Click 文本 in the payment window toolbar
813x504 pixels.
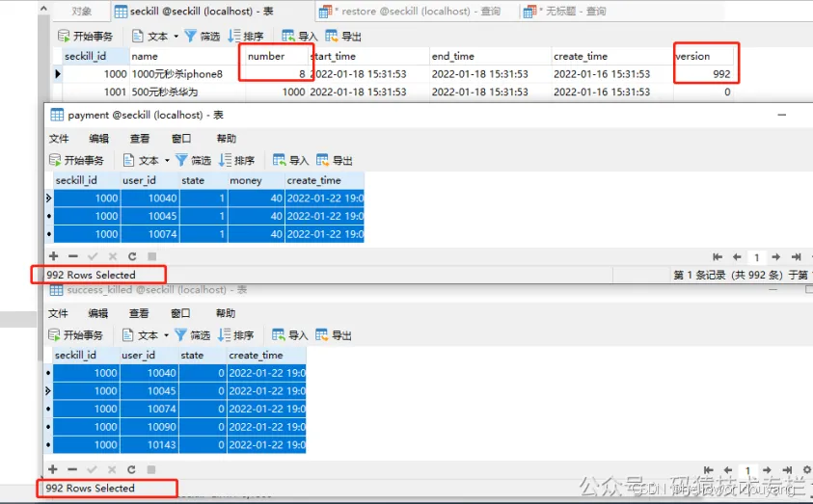(142, 160)
